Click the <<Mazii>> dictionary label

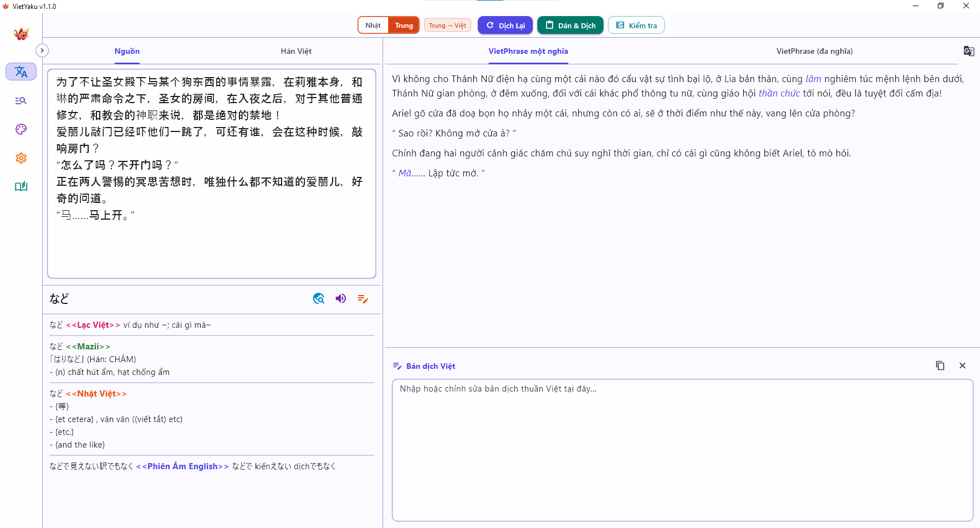coord(88,347)
